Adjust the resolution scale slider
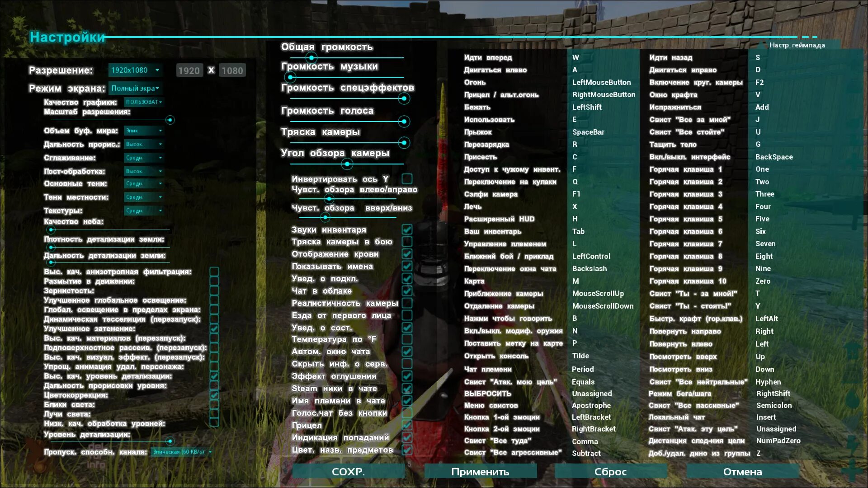This screenshot has height=488, width=868. [111, 120]
